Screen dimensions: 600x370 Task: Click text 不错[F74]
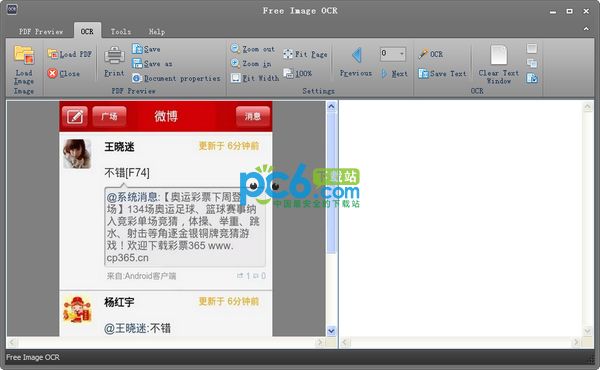point(127,173)
